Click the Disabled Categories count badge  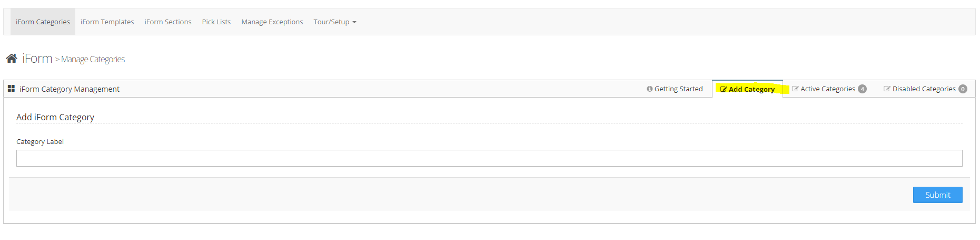coord(963,89)
